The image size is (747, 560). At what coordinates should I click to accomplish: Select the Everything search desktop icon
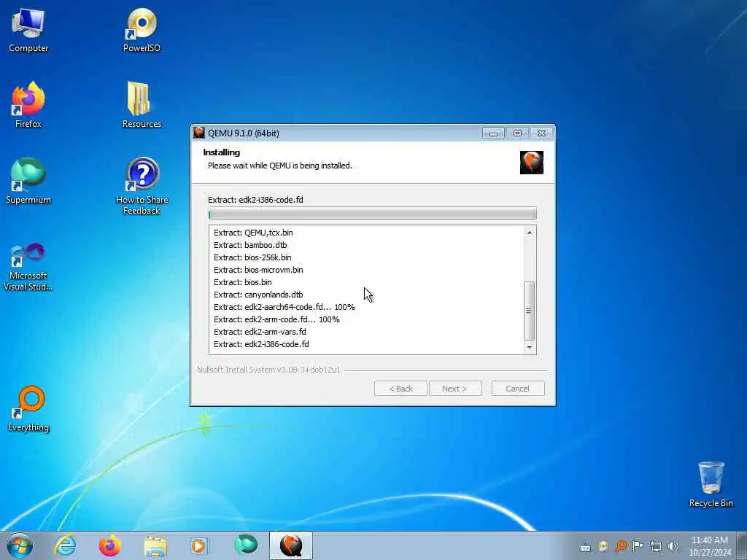[x=28, y=408]
